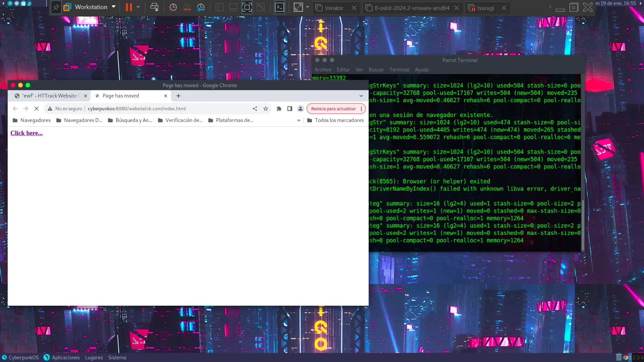Viewport: 644px width, 362px height.
Task: Open the Buscar menu in Parrot Terminal
Action: tap(376, 70)
